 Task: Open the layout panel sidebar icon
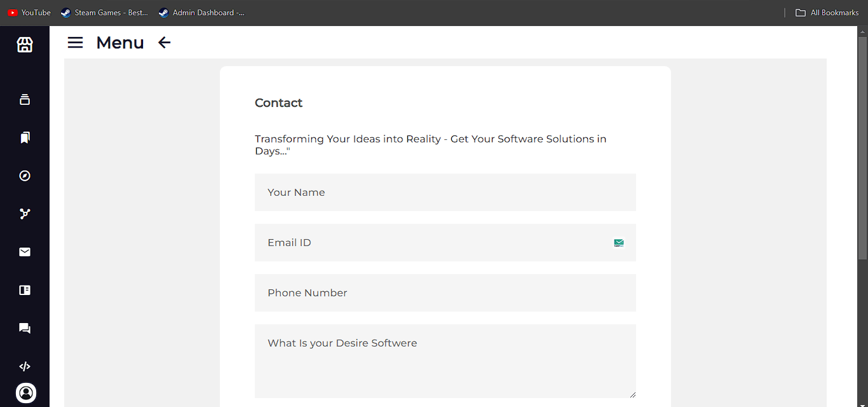[x=25, y=290]
